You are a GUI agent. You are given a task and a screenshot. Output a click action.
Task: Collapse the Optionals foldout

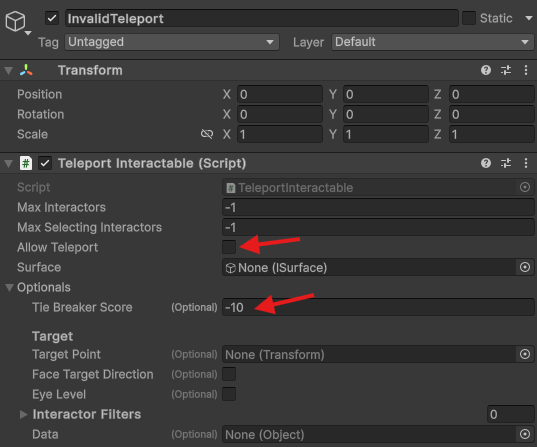9,287
